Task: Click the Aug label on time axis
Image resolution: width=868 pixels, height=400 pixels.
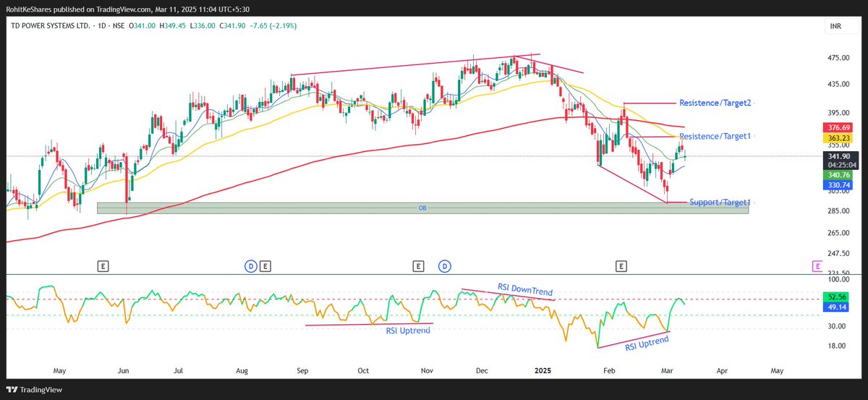Action: (242, 370)
